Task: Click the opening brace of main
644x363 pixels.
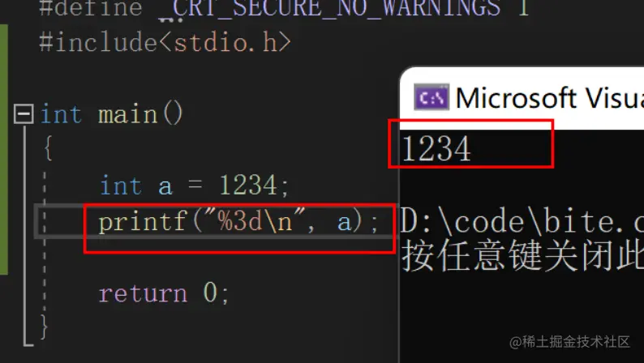Action: [48, 147]
